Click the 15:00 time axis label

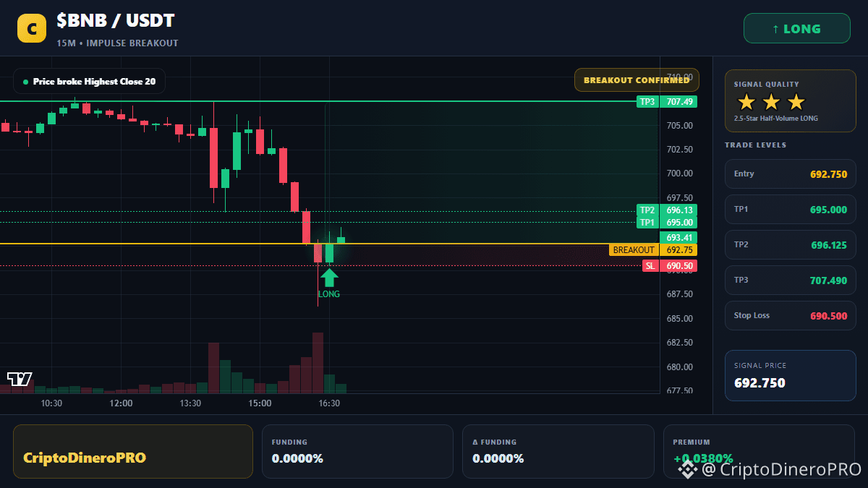tap(260, 403)
